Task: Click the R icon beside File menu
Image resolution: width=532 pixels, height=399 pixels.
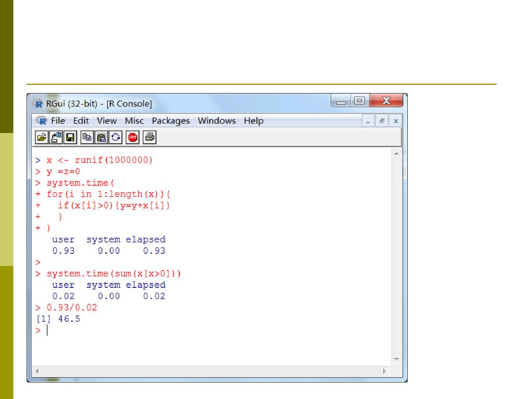Action: click(42, 121)
